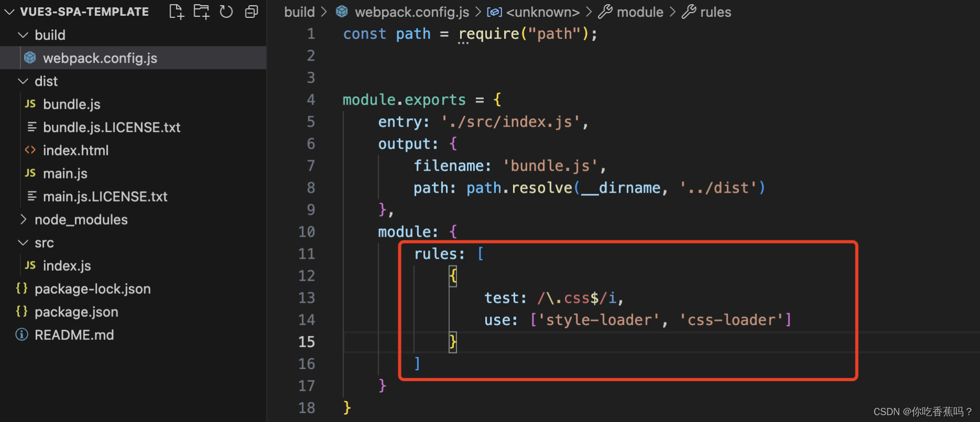Open webpack.config.js in the file tree
Image resolution: width=980 pixels, height=422 pixels.
tap(100, 58)
